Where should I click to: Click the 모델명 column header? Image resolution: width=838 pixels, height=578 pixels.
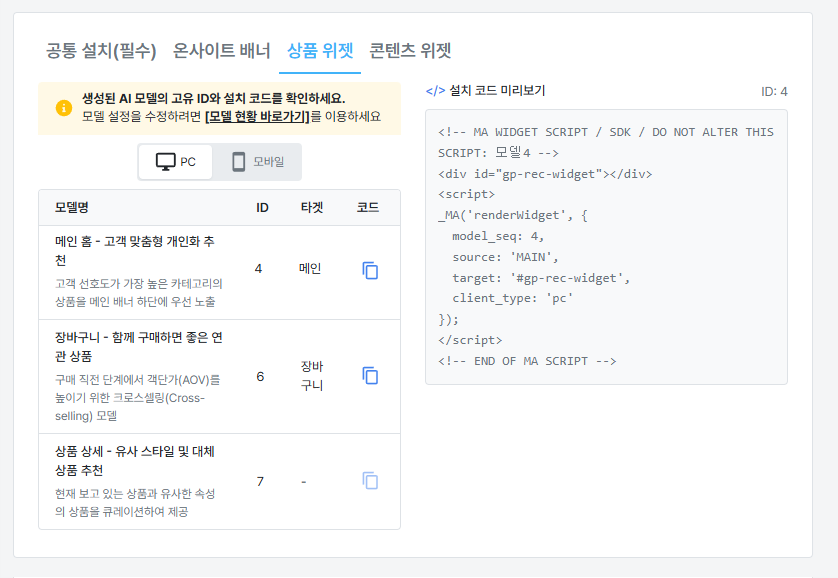point(74,207)
